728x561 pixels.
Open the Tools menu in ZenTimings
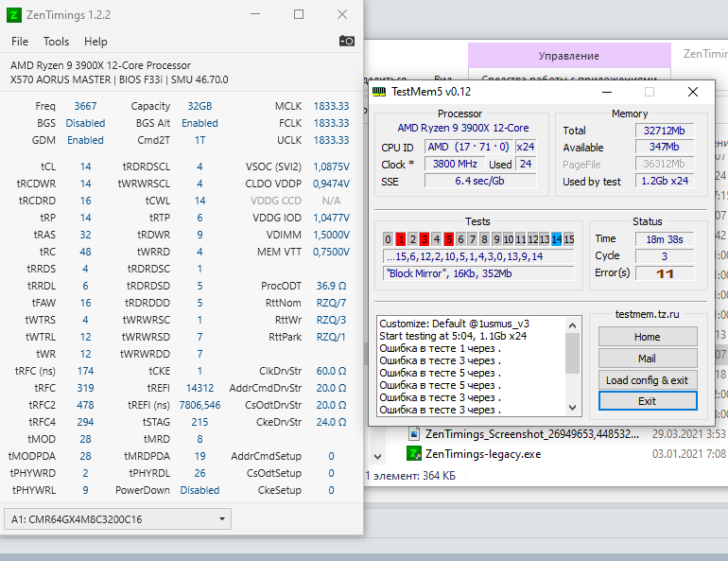[x=56, y=42]
